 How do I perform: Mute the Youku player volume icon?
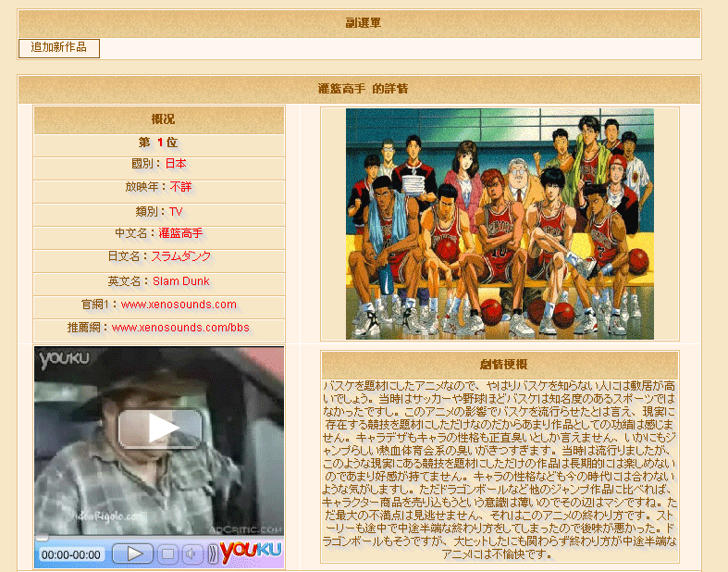[191, 553]
